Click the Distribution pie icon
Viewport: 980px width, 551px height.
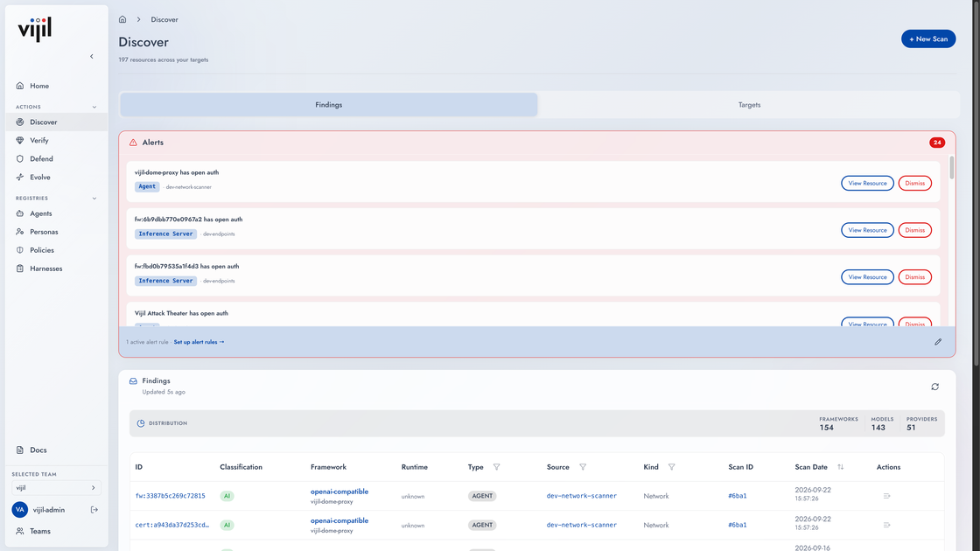141,423
